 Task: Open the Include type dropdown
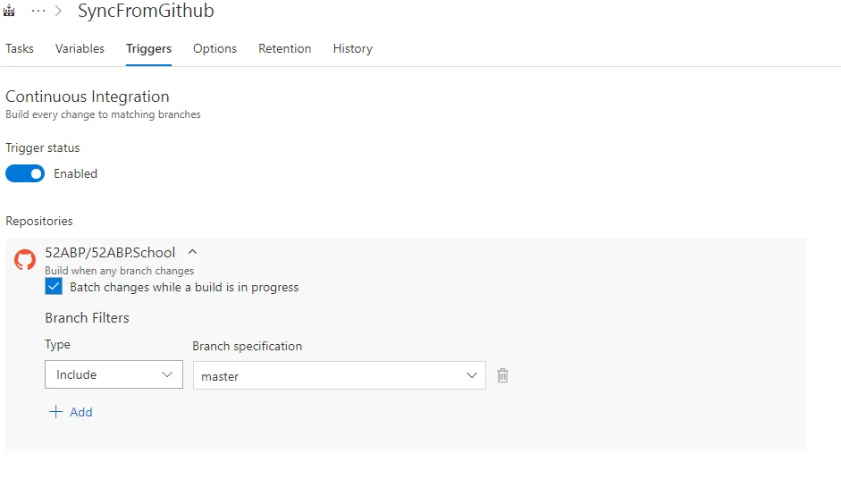(x=114, y=374)
